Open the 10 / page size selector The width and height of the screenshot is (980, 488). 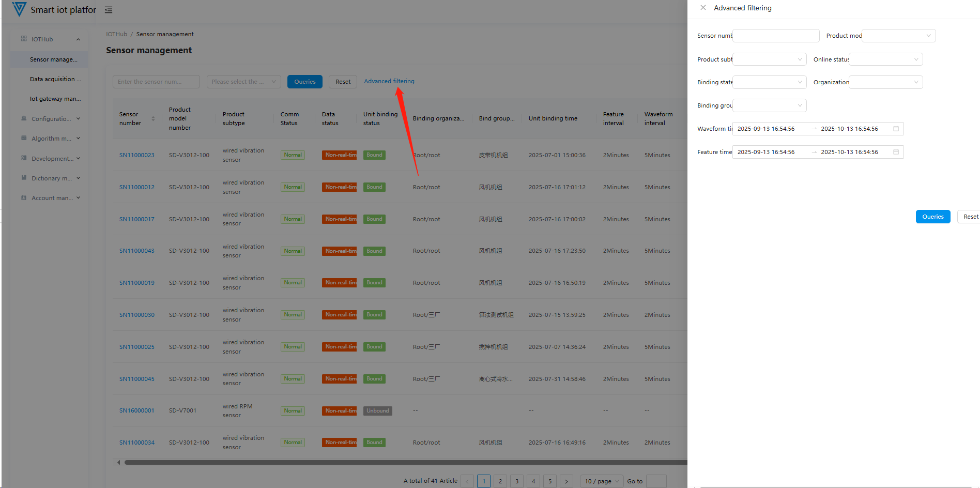coord(602,481)
